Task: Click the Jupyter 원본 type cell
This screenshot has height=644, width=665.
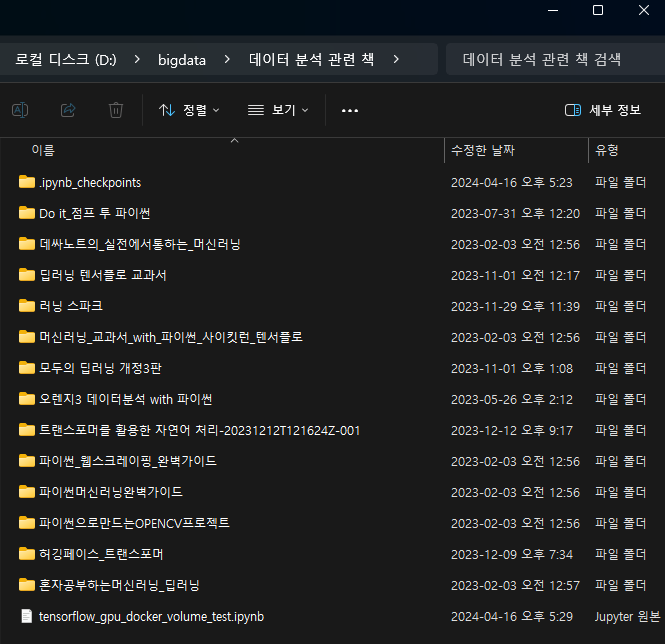Action: [x=627, y=616]
